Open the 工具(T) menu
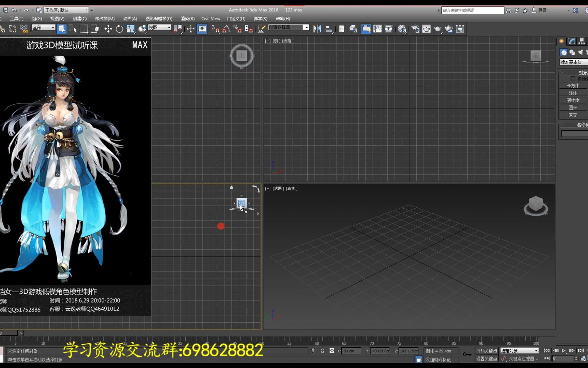Screen dimensions: 588x368 (16, 19)
